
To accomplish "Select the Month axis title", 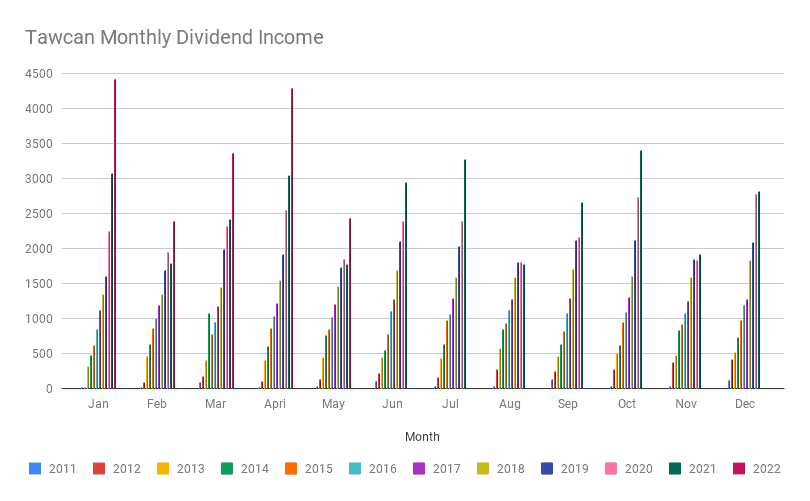I will pos(422,437).
